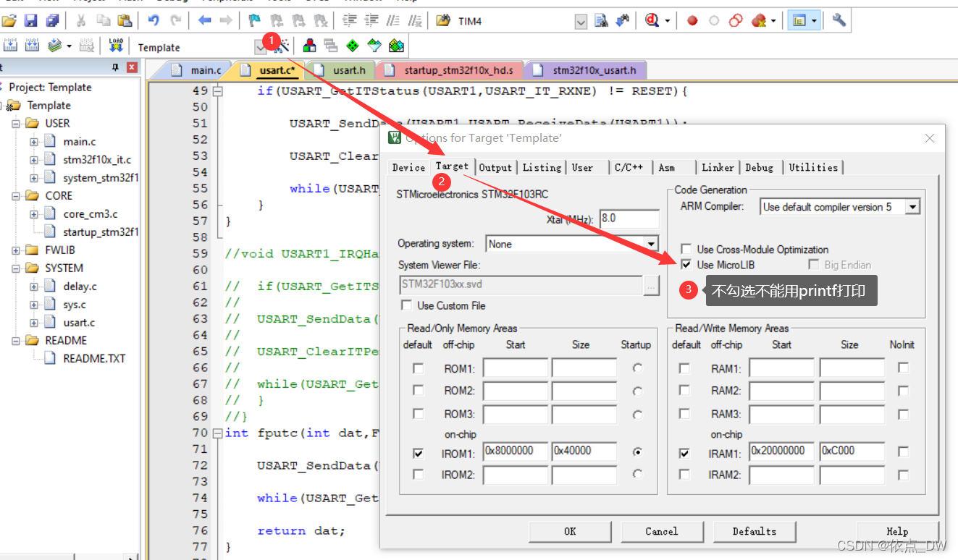This screenshot has width=958, height=560.
Task: Insert a bookmark with the flag icon
Action: click(255, 21)
